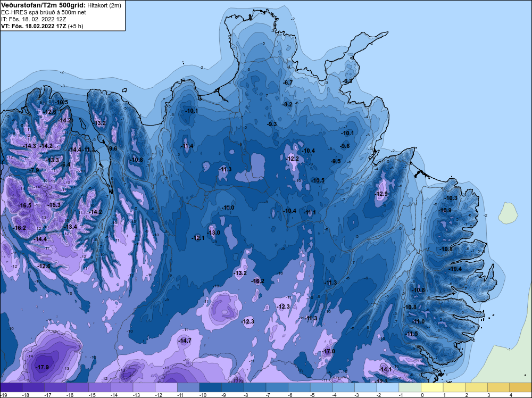Click the -13.3 temperature label on the map
This screenshot has width=532, height=398.
coord(52,160)
